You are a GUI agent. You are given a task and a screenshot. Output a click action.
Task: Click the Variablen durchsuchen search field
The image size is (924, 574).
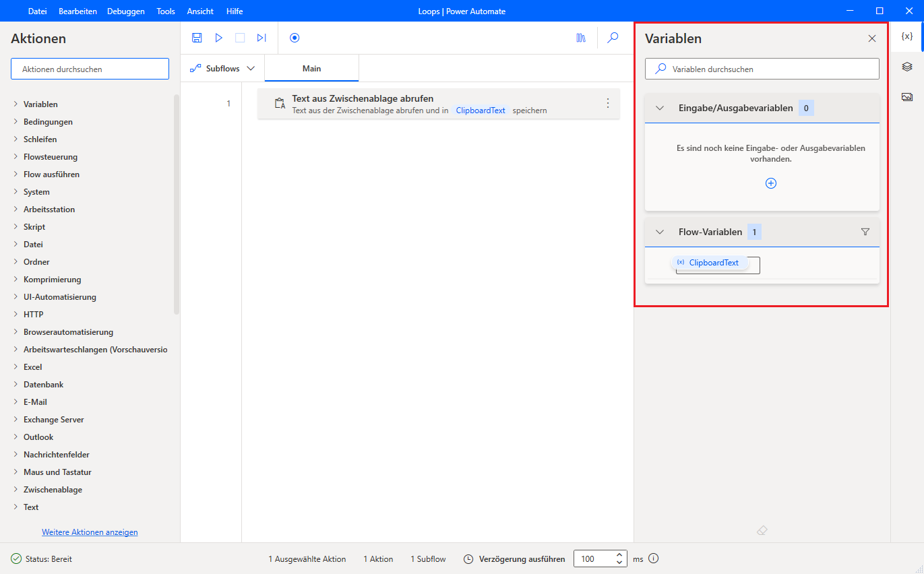[762, 69]
